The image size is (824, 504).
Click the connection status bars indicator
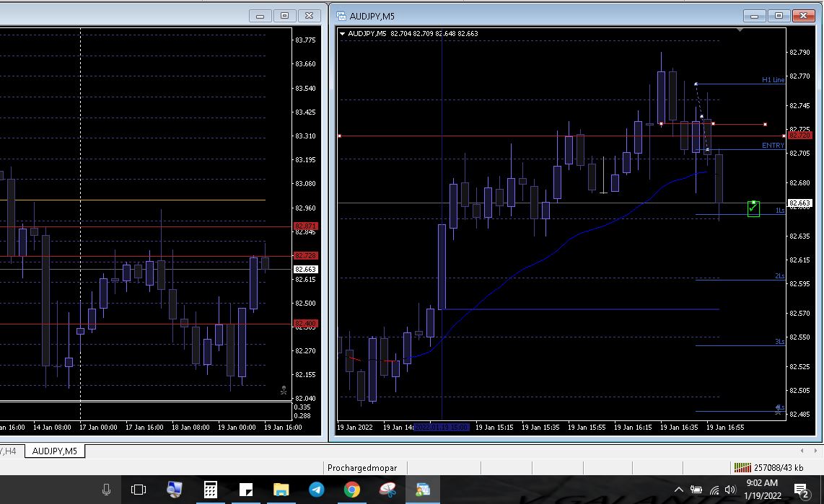pyautogui.click(x=741, y=467)
